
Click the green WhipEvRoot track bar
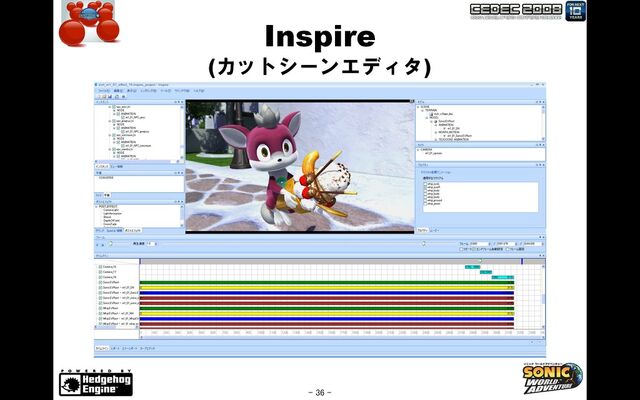click(327, 308)
